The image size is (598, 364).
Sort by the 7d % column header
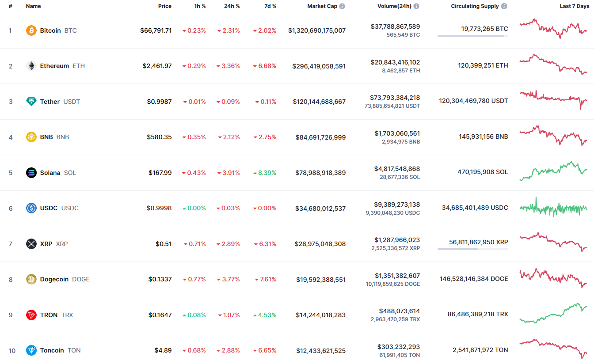pos(270,6)
